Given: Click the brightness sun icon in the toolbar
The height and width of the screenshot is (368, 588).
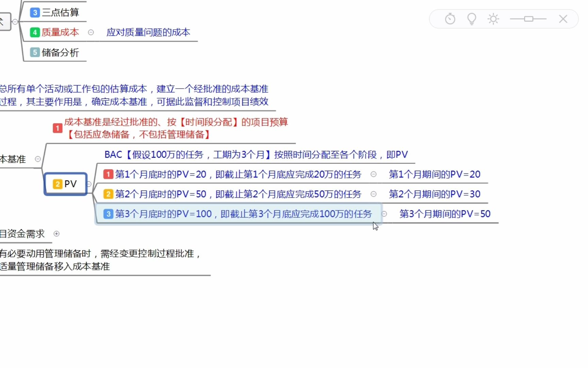Looking at the screenshot, I should (493, 19).
